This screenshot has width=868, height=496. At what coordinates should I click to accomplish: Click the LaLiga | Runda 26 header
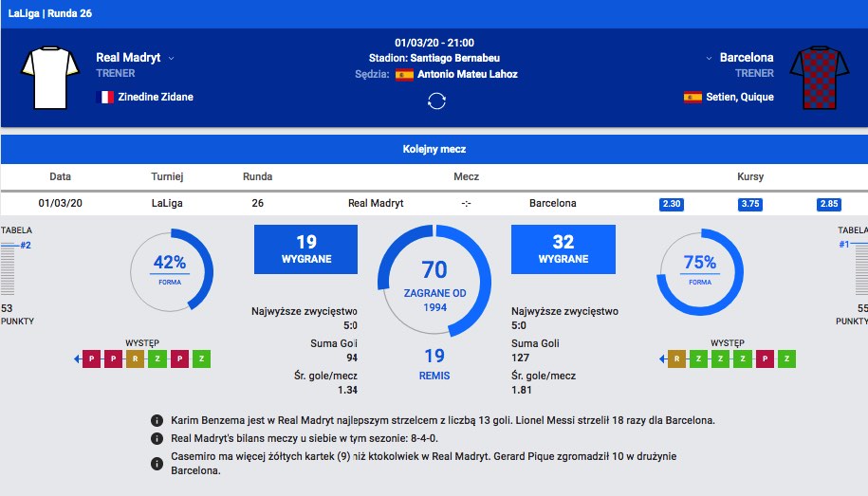pyautogui.click(x=50, y=14)
